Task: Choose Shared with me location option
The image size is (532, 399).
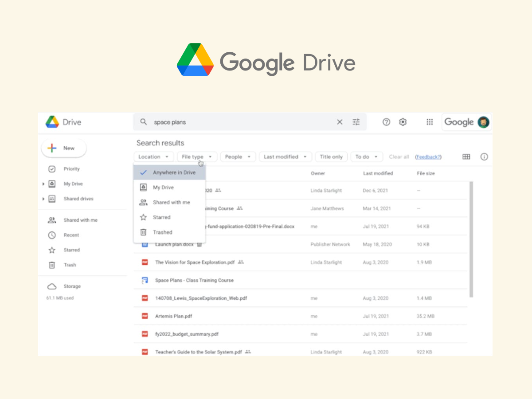Action: [x=171, y=202]
